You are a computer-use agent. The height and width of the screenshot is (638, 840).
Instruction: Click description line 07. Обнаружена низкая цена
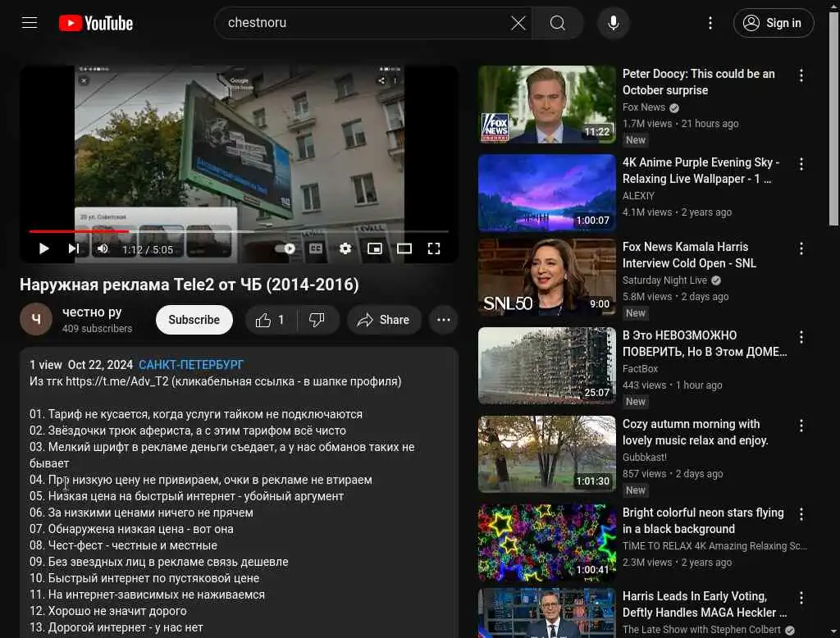click(131, 529)
